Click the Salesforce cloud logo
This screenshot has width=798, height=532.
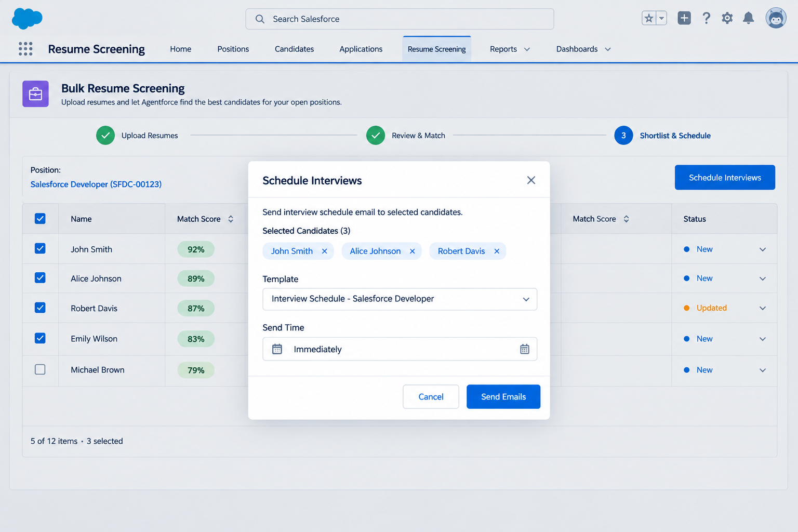[x=27, y=19]
